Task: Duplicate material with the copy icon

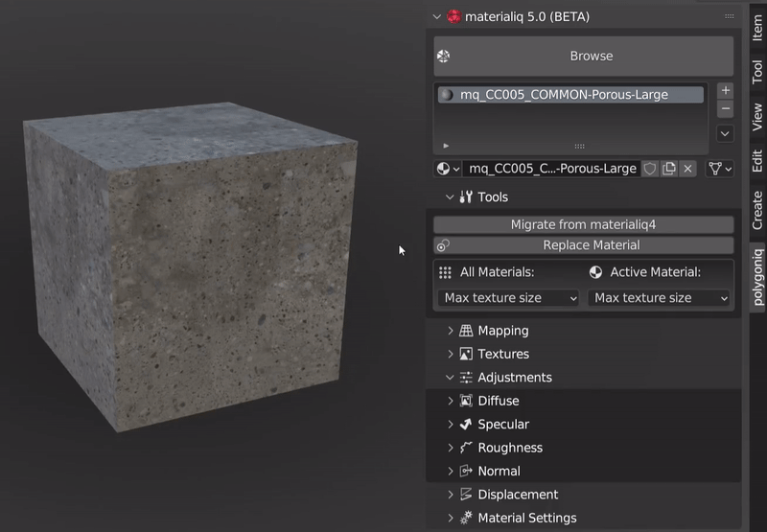Action: (668, 169)
